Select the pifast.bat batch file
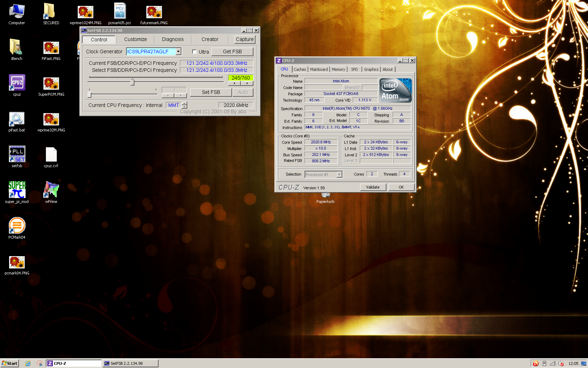 pos(16,122)
